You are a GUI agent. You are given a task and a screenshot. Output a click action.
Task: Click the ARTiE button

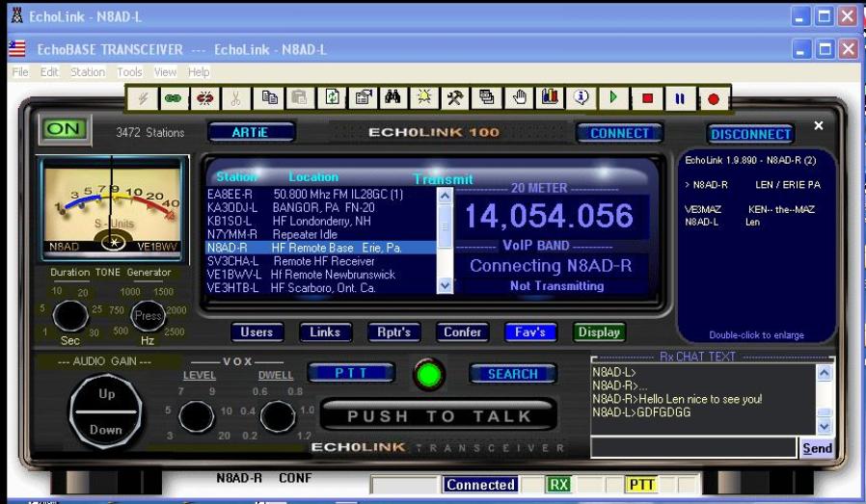[x=250, y=132]
